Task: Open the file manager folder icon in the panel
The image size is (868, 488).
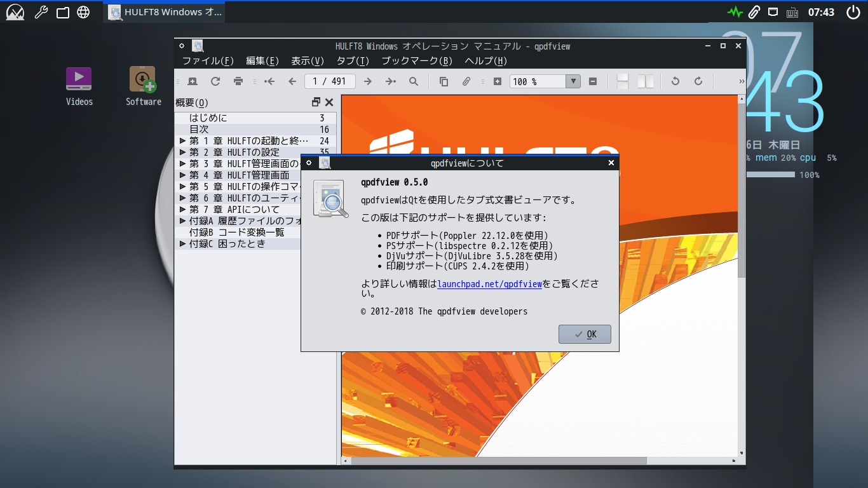Action: (62, 12)
